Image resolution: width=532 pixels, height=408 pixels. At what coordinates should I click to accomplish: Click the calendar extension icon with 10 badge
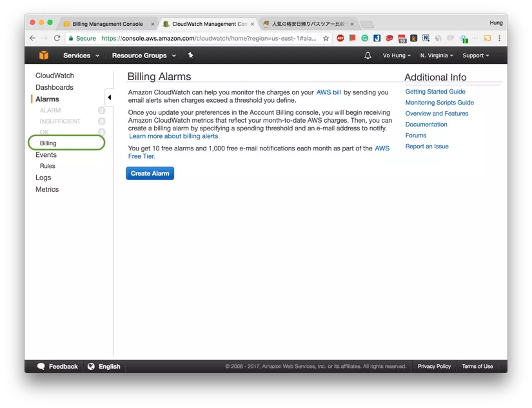pyautogui.click(x=402, y=39)
